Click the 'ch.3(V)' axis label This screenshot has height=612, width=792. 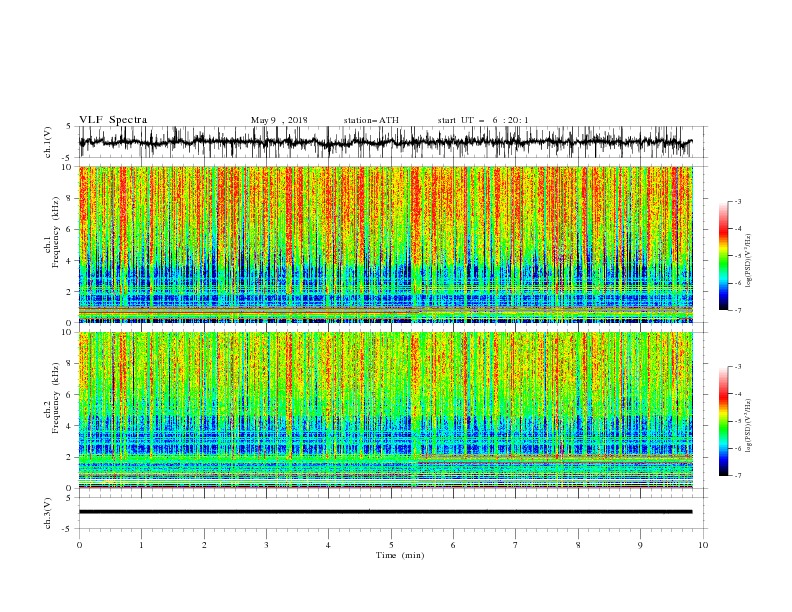[48, 513]
